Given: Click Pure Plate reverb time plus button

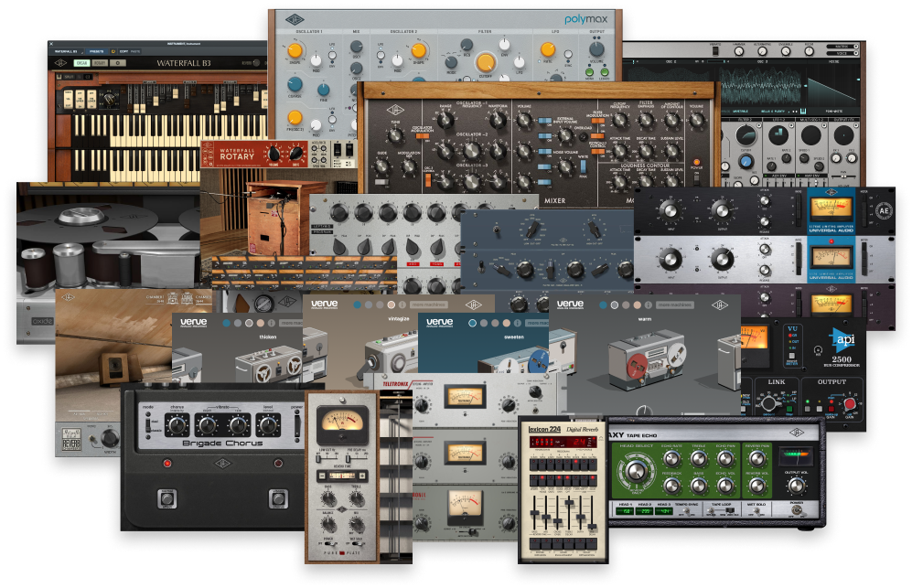Looking at the screenshot, I should pos(362,476).
